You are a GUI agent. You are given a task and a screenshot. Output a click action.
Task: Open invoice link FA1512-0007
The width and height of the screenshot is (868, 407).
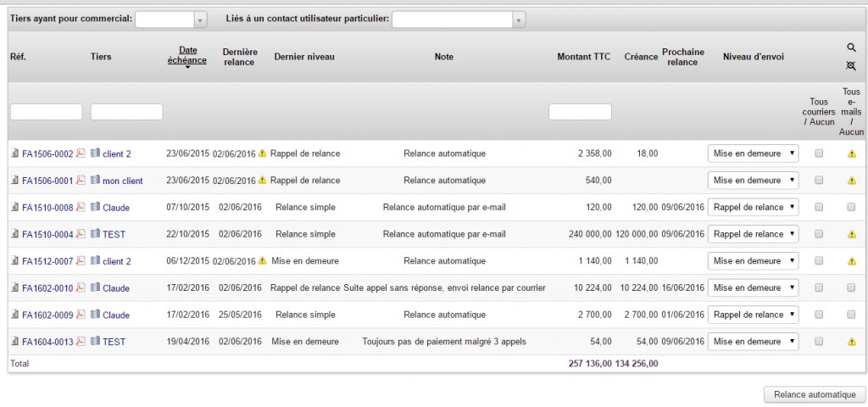pos(47,261)
